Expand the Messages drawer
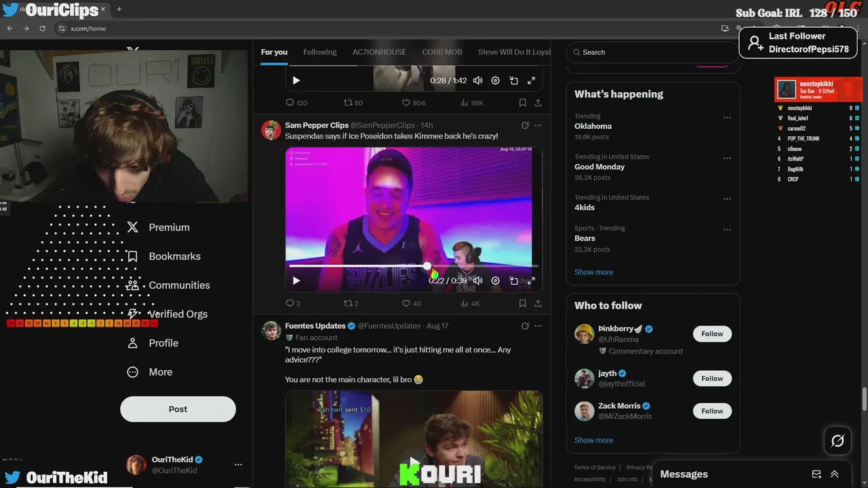The width and height of the screenshot is (868, 488). 835,474
